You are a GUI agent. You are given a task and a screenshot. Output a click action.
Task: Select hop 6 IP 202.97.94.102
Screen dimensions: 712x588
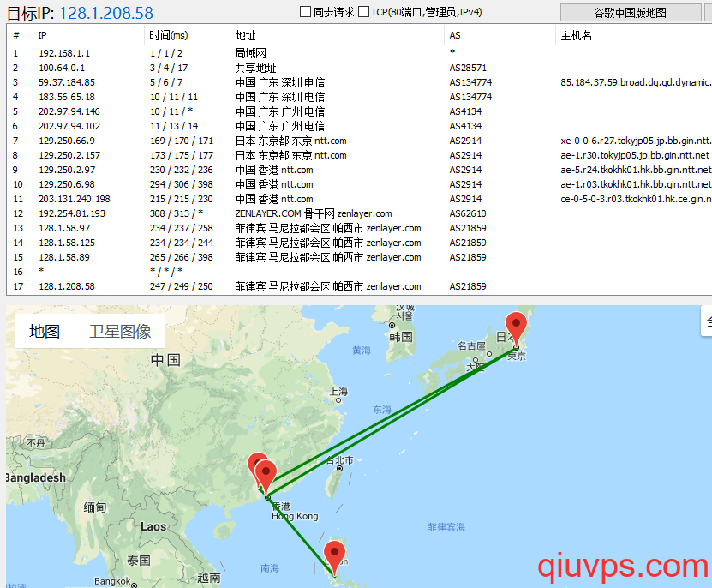coord(69,126)
